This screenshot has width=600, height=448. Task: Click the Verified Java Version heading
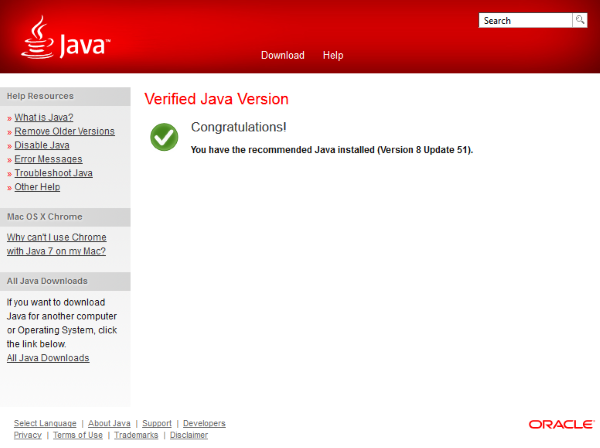click(216, 99)
